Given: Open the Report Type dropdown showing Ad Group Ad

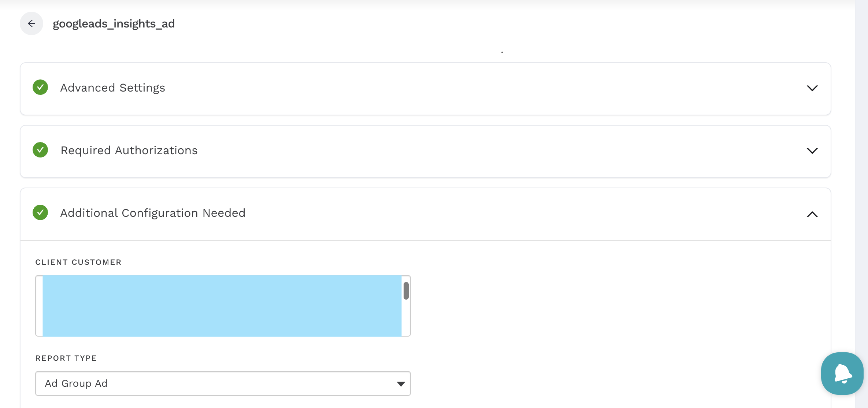Looking at the screenshot, I should point(220,383).
